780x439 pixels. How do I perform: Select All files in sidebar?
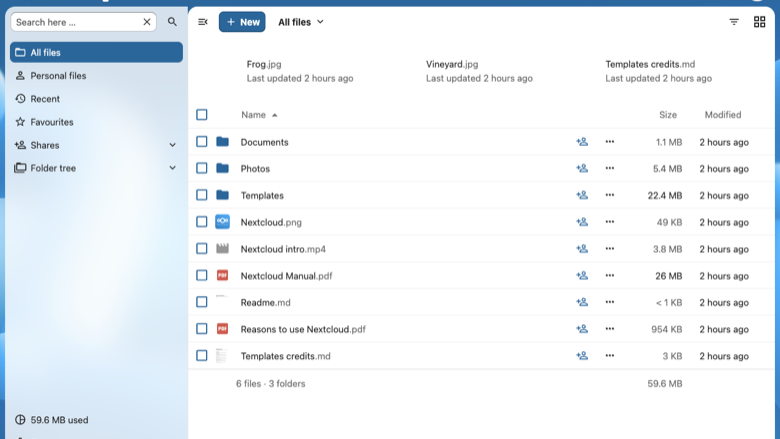tap(97, 52)
